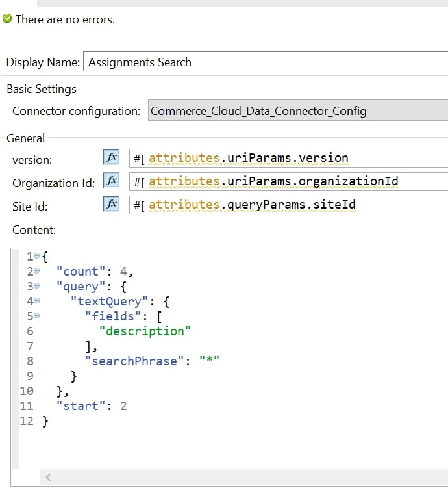Toggle the fx expression button for Organization Id
Screen dimensions: 448x488
pos(111,181)
